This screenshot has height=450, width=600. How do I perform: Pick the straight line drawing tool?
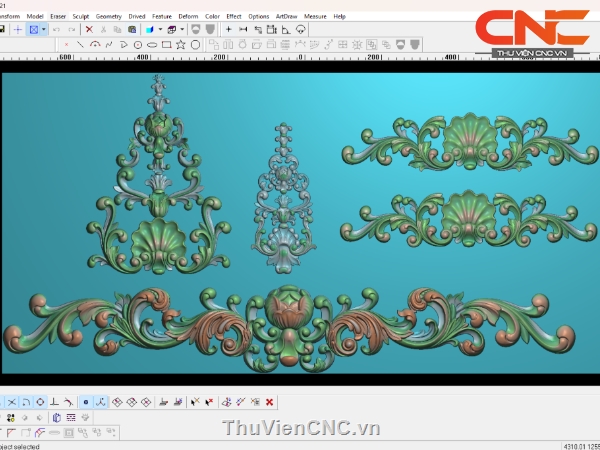pyautogui.click(x=81, y=44)
